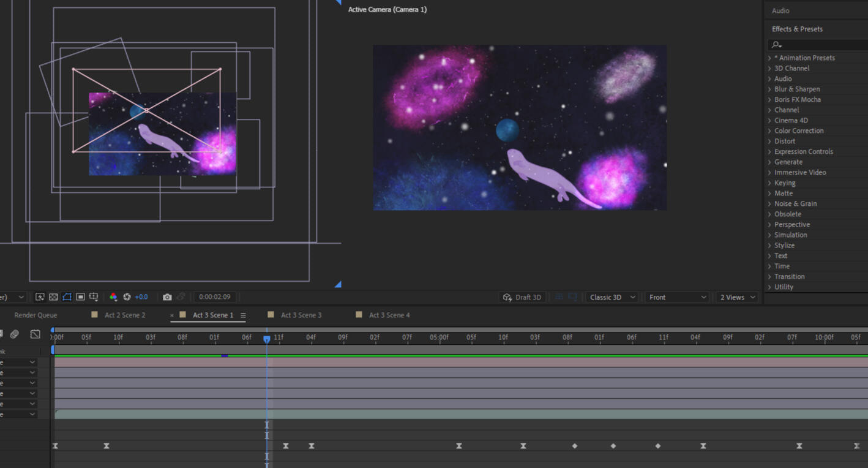Open the Act 3 Scene 1 panel menu
Image resolution: width=868 pixels, height=468 pixels.
click(243, 315)
